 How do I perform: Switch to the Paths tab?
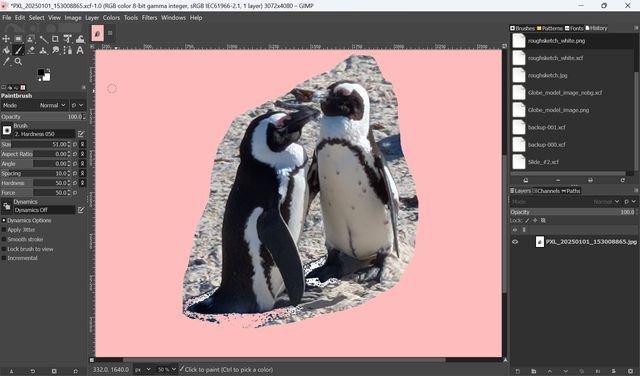click(571, 191)
